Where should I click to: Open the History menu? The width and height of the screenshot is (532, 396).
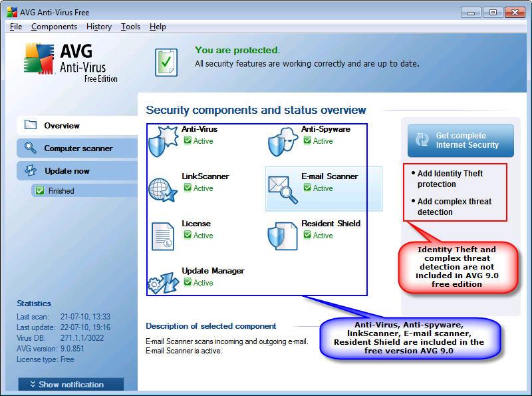[99, 27]
